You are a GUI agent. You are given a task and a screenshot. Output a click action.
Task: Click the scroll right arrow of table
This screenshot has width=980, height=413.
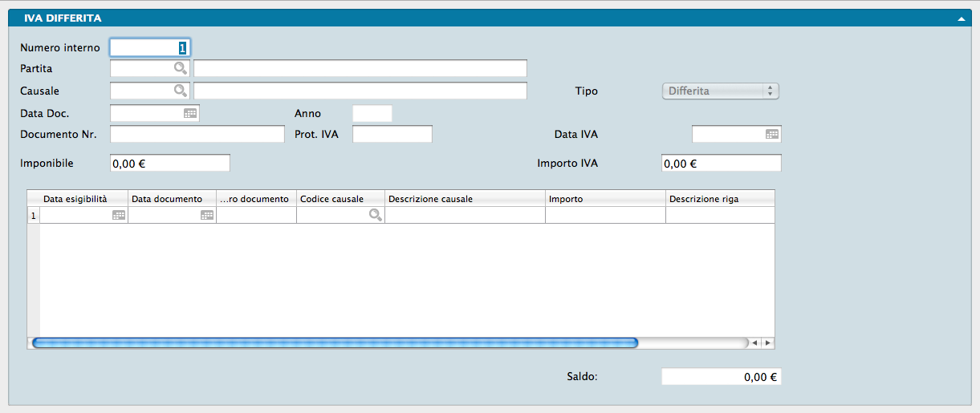pos(767,342)
